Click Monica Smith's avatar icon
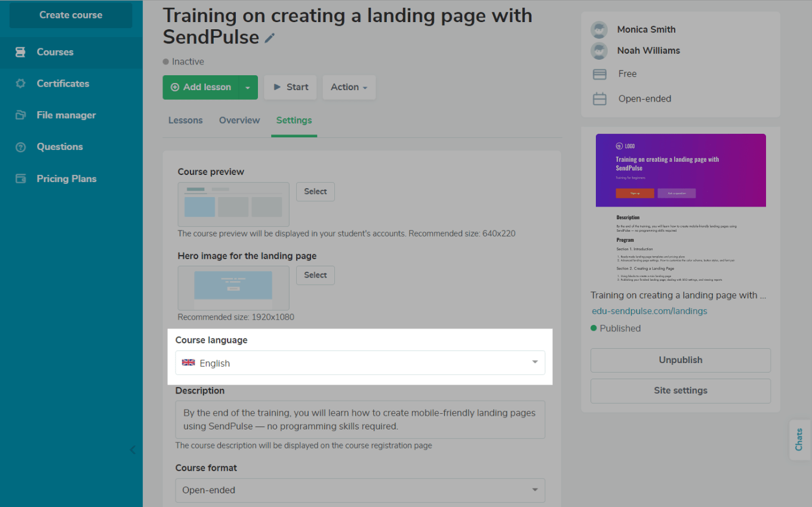This screenshot has width=812, height=507. (599, 30)
